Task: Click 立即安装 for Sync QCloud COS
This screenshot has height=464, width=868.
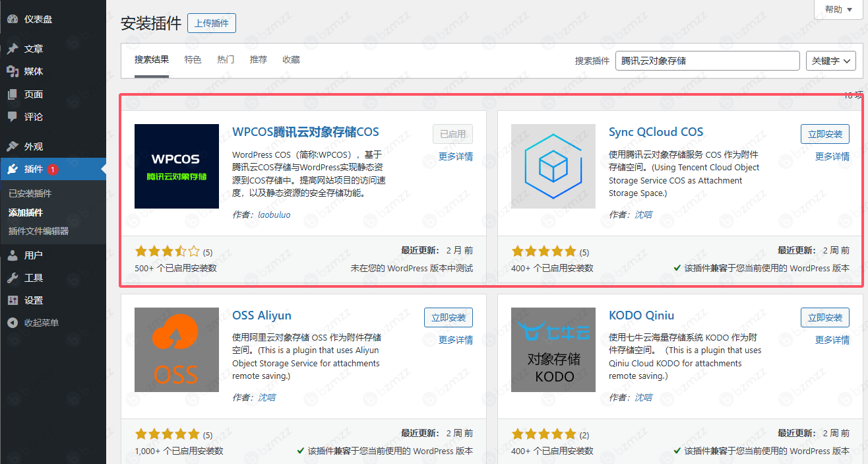Action: [x=825, y=134]
